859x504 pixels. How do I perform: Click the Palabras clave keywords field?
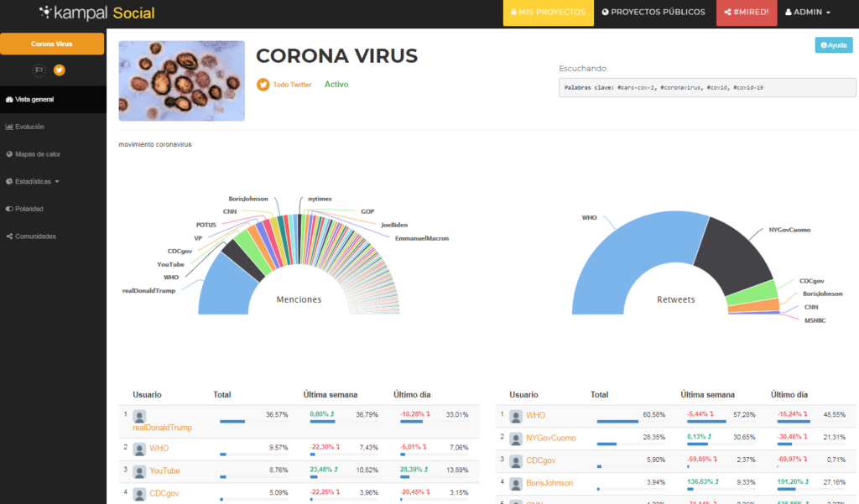pyautogui.click(x=707, y=88)
